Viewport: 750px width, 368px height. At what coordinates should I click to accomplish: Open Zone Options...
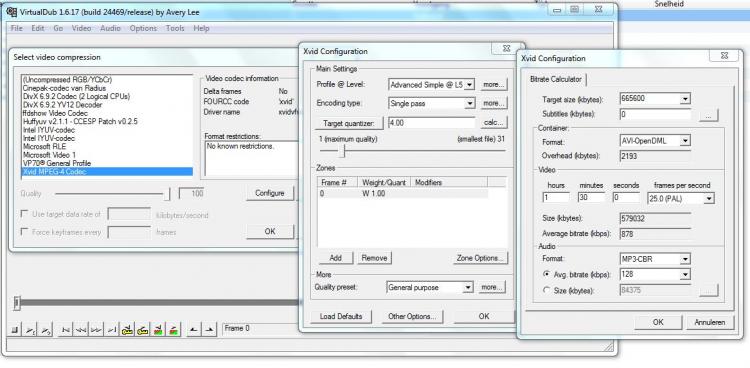click(x=480, y=258)
